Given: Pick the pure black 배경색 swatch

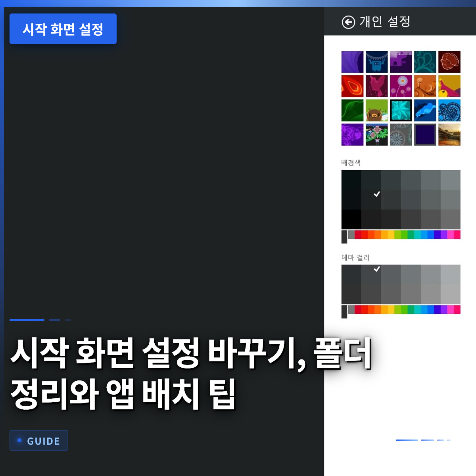Looking at the screenshot, I should (x=351, y=219).
